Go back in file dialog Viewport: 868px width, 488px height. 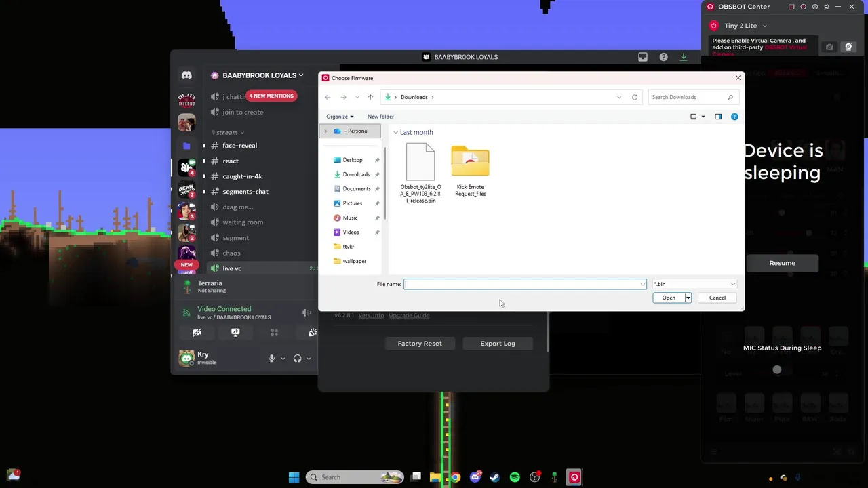[x=328, y=97]
